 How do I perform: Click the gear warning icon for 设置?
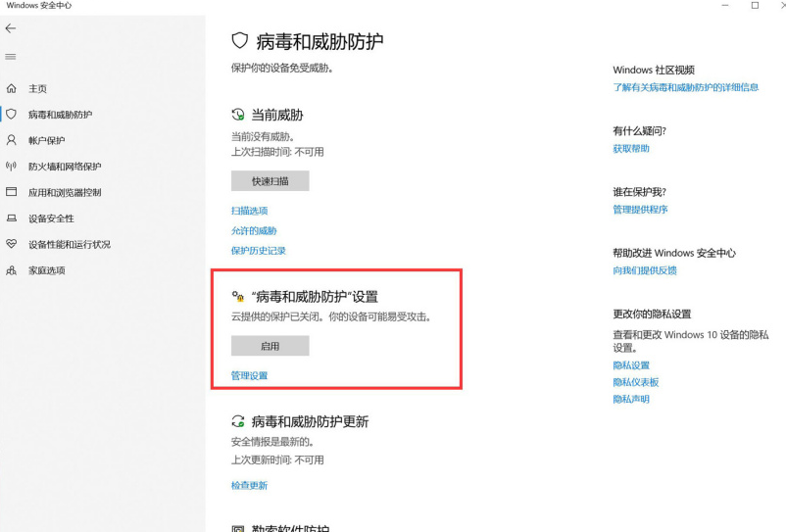pos(237,296)
